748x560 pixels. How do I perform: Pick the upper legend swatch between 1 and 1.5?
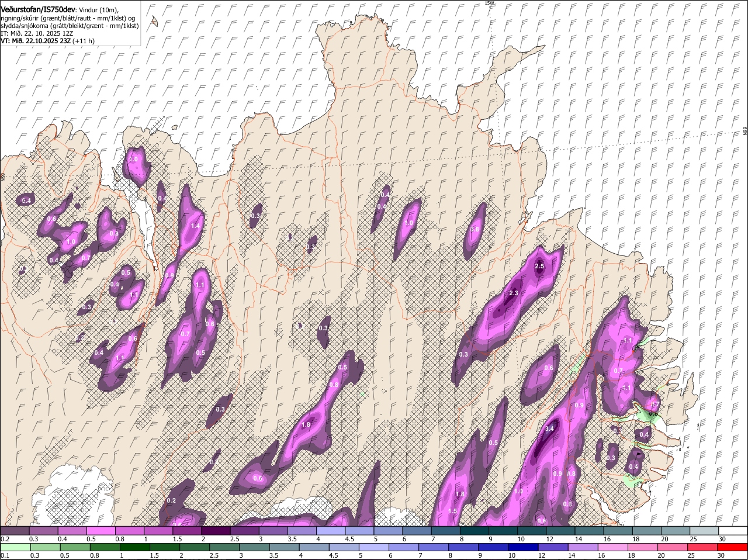pyautogui.click(x=158, y=531)
